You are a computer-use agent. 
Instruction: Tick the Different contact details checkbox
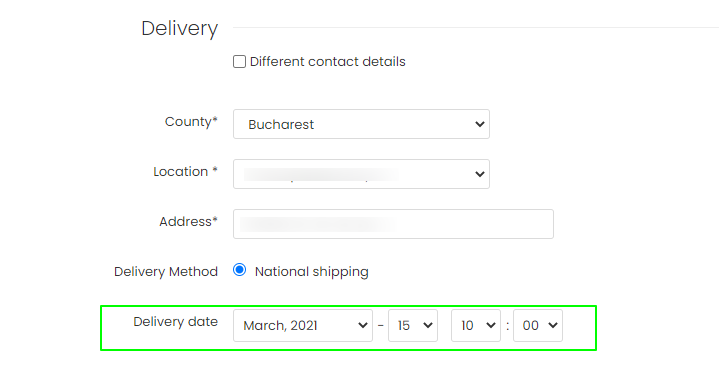point(239,61)
